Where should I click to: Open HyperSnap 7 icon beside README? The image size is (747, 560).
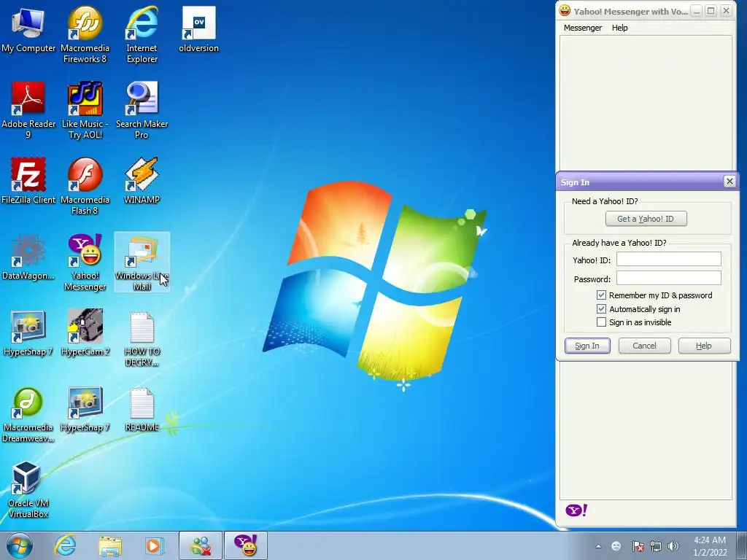click(x=85, y=409)
